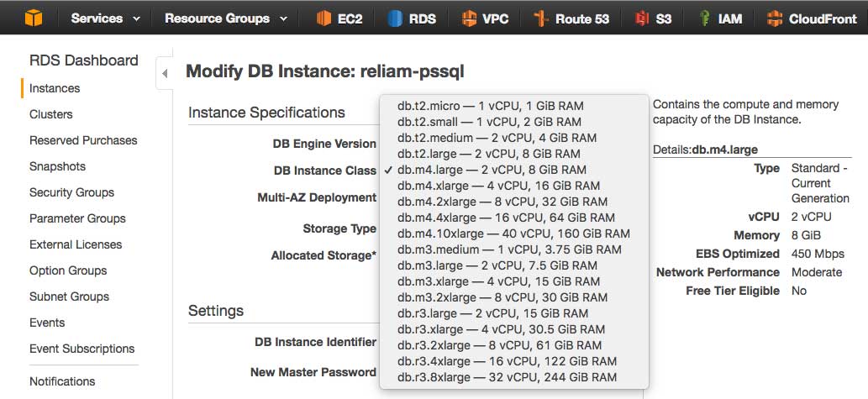Select checked db.m4.large option
Screen dimensions: 868x399
492,170
